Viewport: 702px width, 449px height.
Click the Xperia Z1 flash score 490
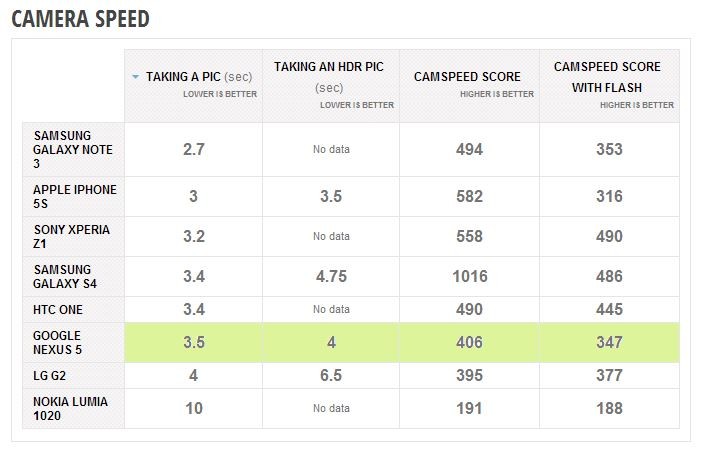click(x=609, y=236)
